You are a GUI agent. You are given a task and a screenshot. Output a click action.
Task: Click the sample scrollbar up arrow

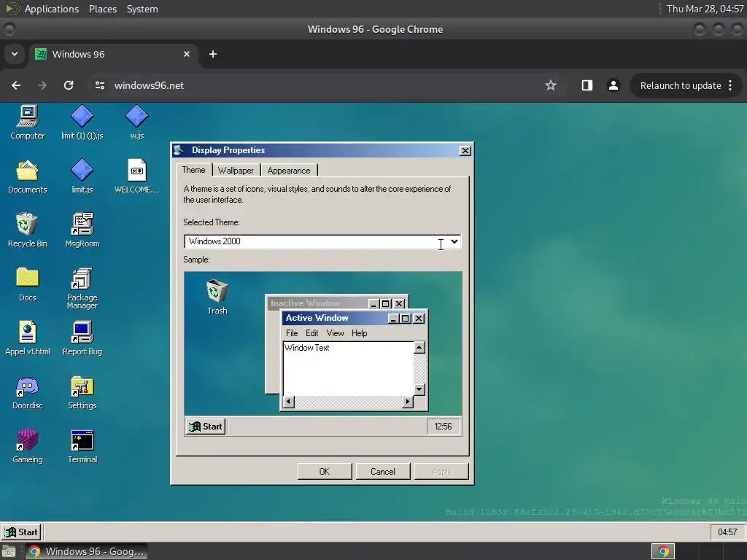(419, 348)
